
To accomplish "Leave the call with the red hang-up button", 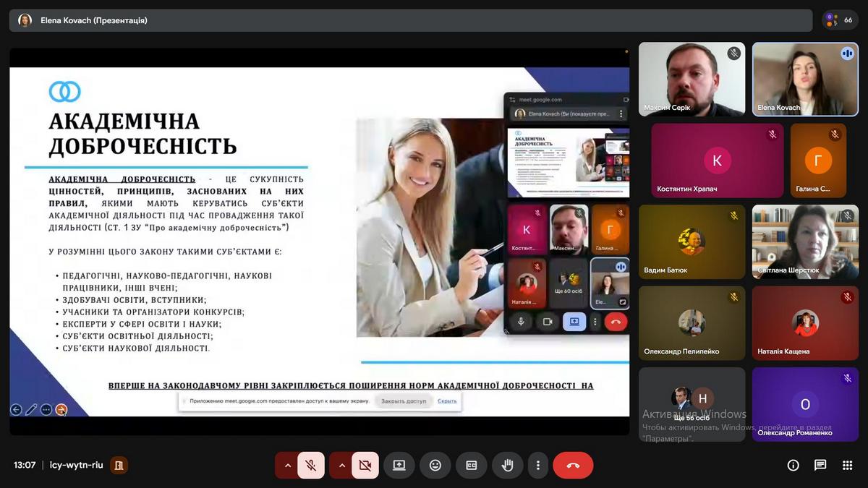I will (573, 466).
